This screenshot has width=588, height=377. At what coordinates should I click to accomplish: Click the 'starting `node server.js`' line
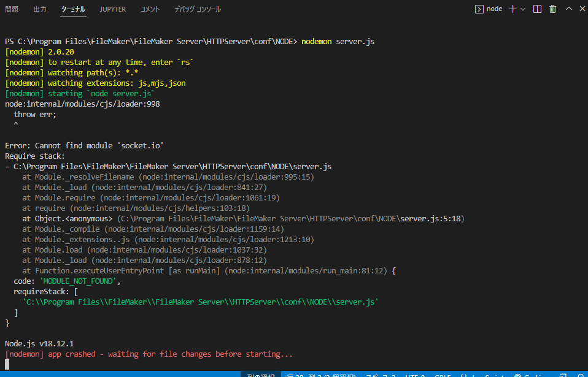pos(80,94)
